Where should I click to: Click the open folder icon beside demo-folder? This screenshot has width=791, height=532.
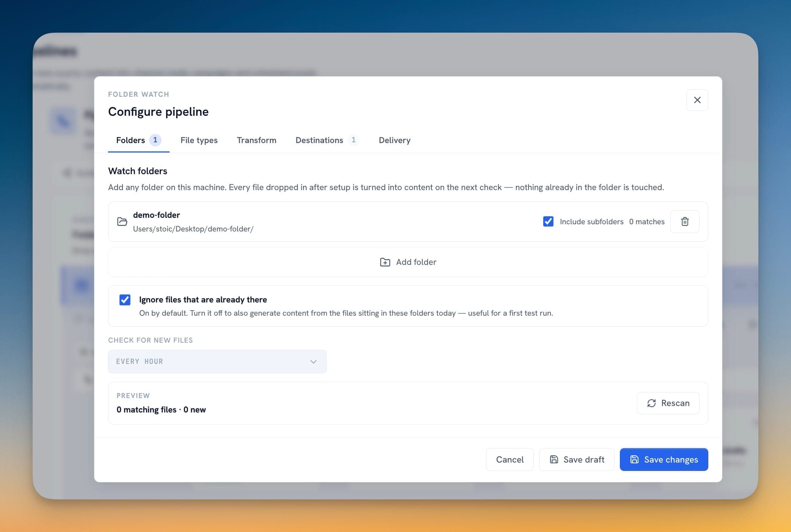pos(122,222)
